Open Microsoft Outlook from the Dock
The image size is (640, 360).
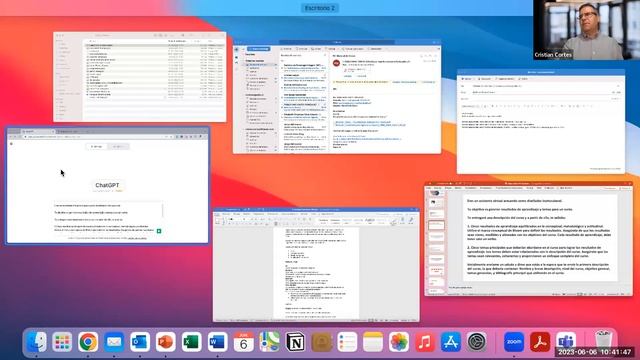(x=140, y=342)
